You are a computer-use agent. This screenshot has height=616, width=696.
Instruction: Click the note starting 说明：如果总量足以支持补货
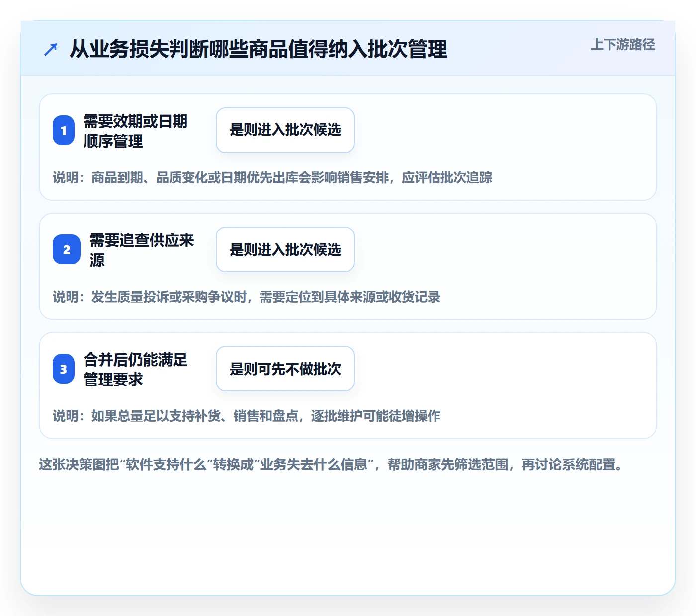247,416
